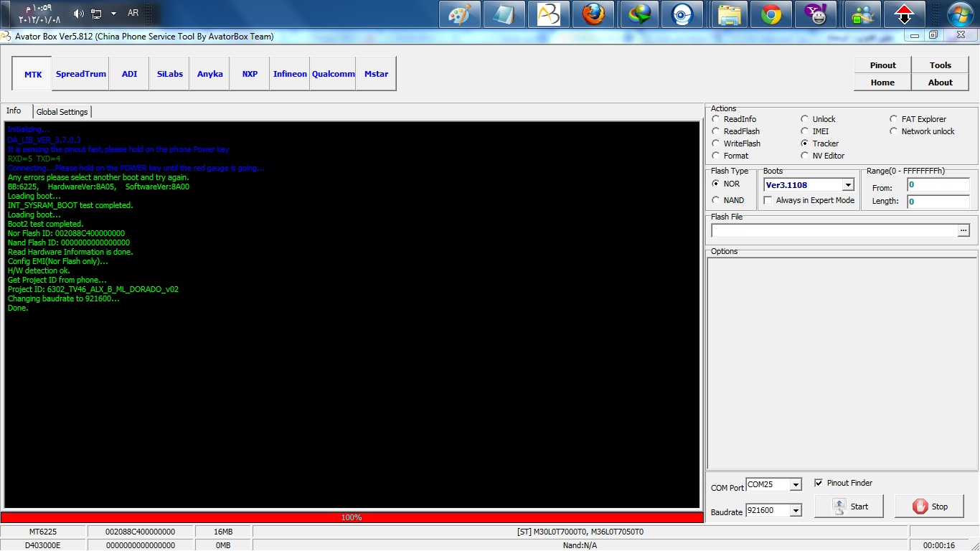This screenshot has width=980, height=551.
Task: Switch to the Infineon tab
Action: [290, 74]
